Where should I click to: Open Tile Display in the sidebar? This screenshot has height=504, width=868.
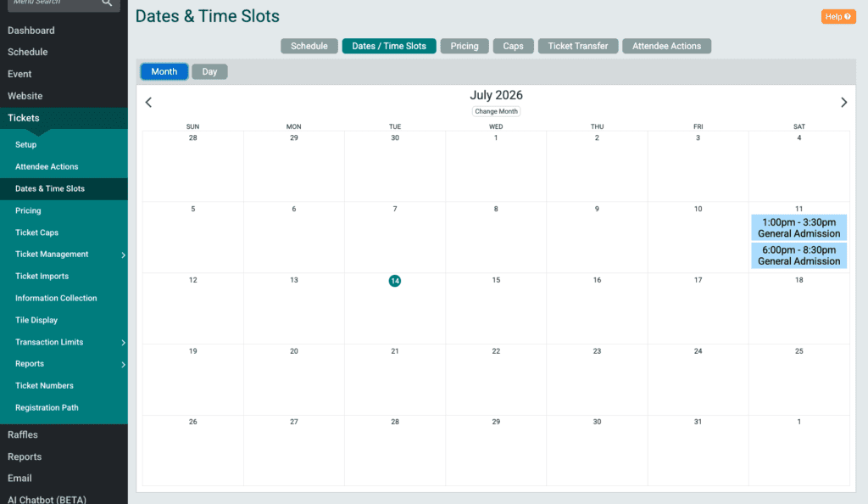pyautogui.click(x=36, y=320)
